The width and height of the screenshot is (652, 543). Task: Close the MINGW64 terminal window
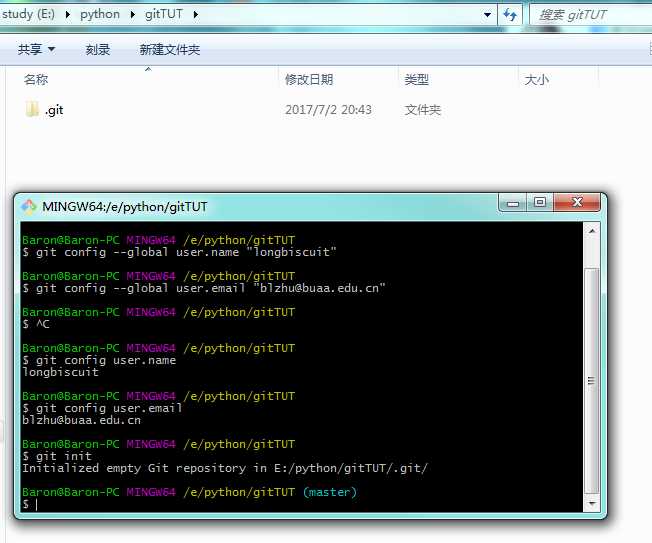click(577, 202)
